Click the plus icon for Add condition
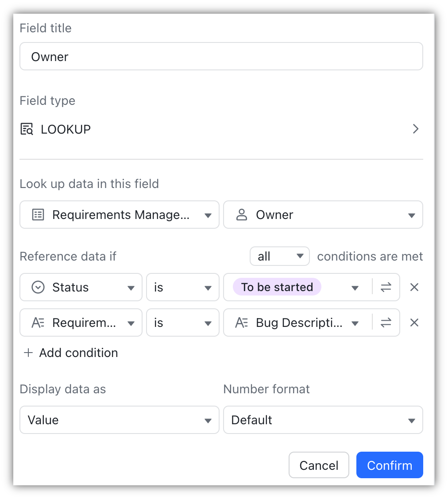The image size is (448, 499). click(28, 353)
